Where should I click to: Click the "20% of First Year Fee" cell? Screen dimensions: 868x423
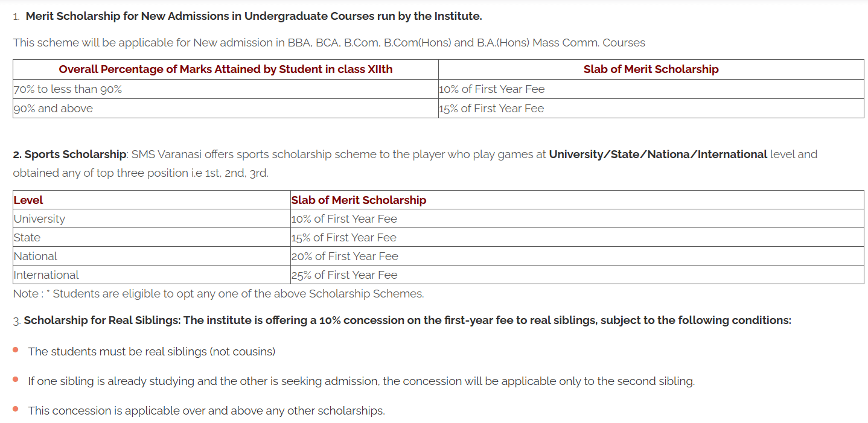[x=345, y=256]
